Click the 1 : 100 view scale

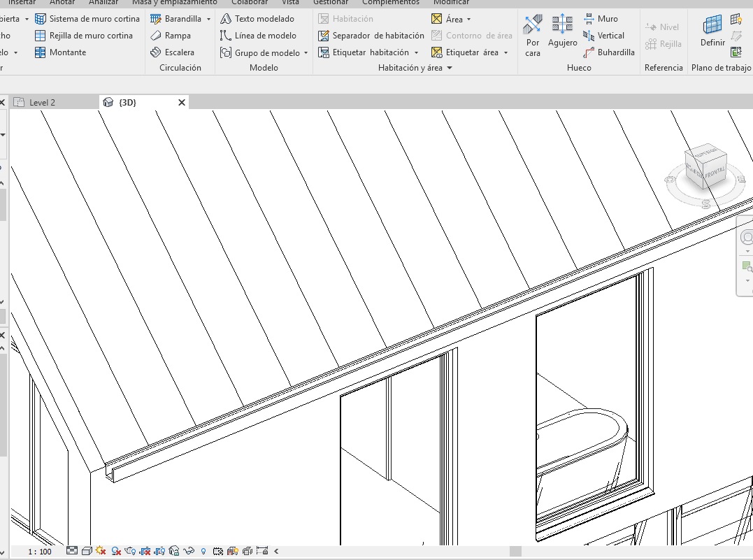[40, 552]
